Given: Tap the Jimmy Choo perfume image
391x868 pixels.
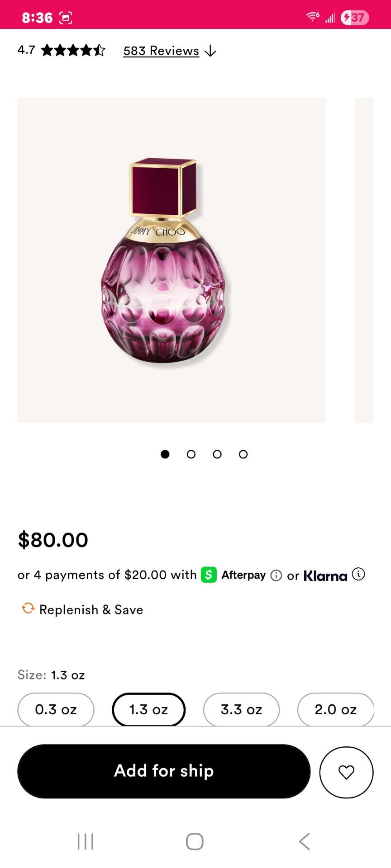Looking at the screenshot, I should click(x=172, y=260).
